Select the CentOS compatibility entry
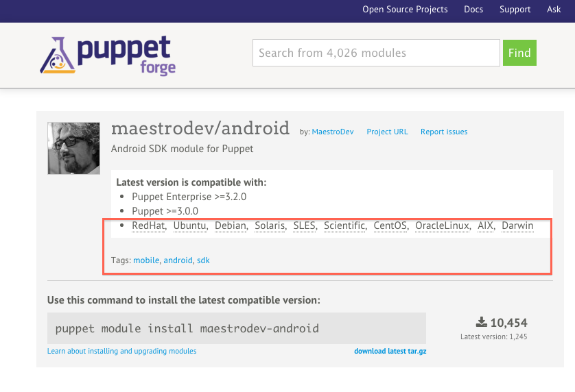 tap(390, 225)
